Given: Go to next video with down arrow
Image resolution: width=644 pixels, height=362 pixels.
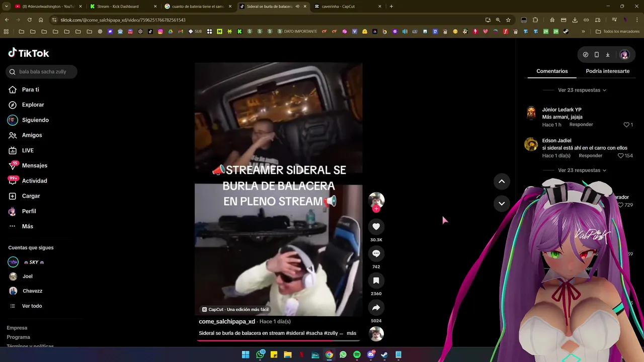Looking at the screenshot, I should (502, 203).
